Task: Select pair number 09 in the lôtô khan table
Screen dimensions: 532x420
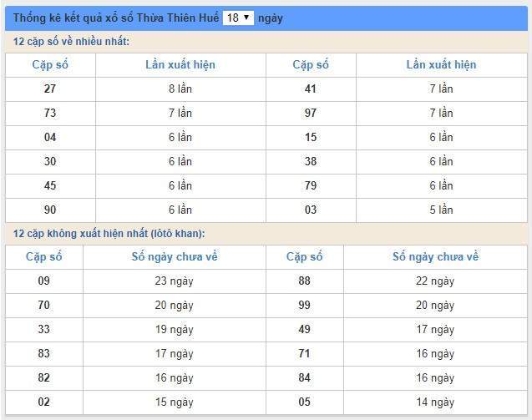Action: coord(43,281)
